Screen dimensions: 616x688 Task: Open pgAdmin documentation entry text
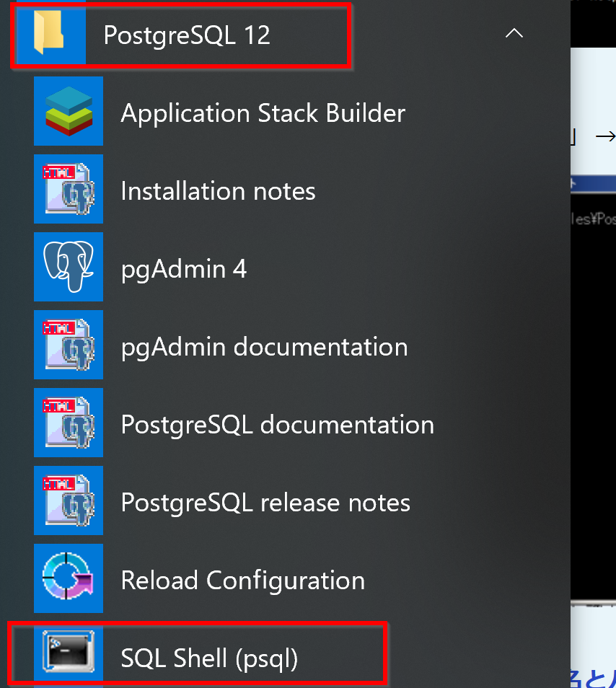point(264,348)
